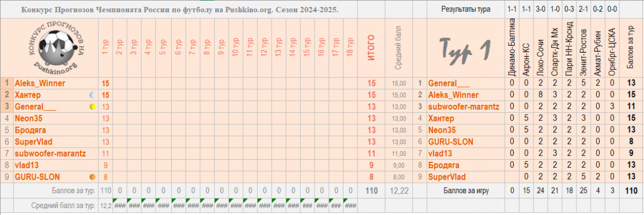Select the '1 тур' column header
Viewport: 644px width, 215px height.
coord(106,47)
